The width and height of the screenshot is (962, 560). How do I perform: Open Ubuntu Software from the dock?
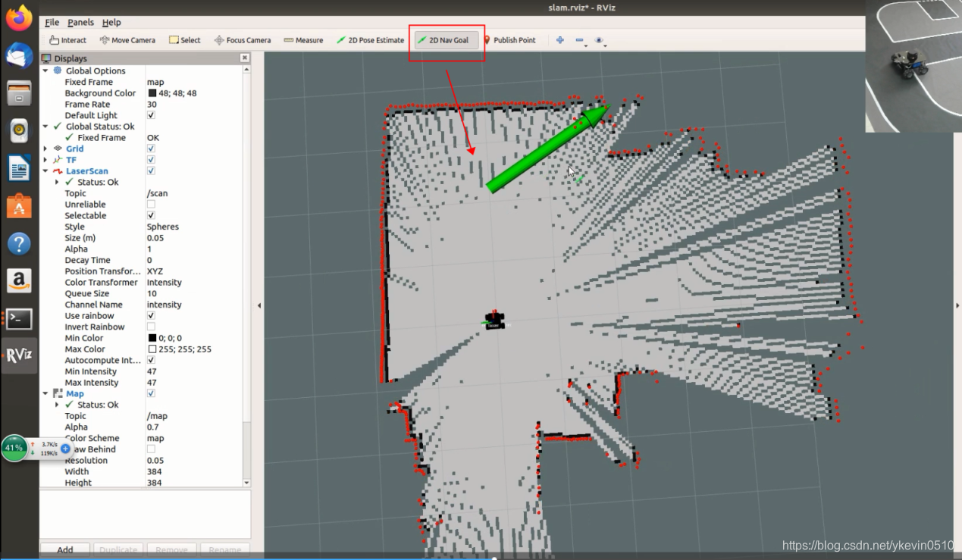click(x=19, y=206)
